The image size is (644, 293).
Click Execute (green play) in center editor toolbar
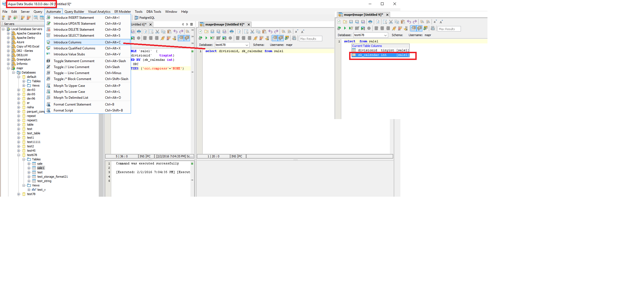pyautogui.click(x=206, y=38)
